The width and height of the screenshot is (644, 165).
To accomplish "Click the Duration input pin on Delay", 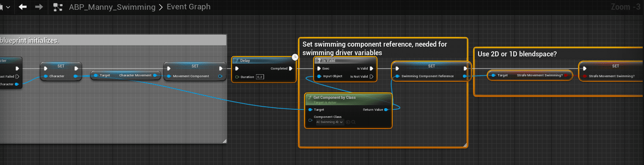I will point(237,77).
